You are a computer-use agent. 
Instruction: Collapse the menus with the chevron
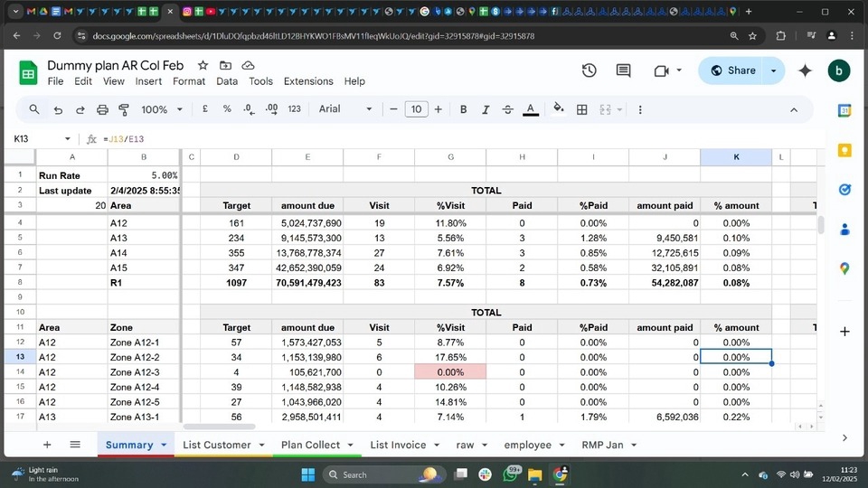(x=794, y=109)
